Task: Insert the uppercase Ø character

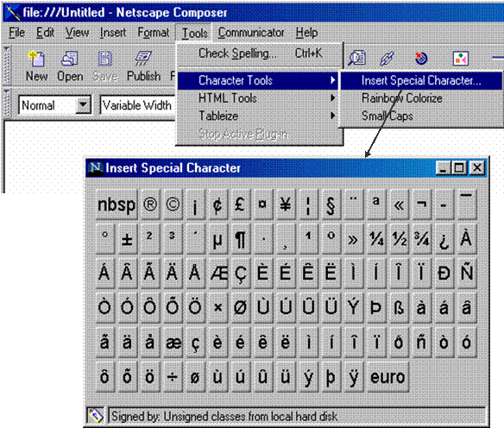Action: coord(240,307)
